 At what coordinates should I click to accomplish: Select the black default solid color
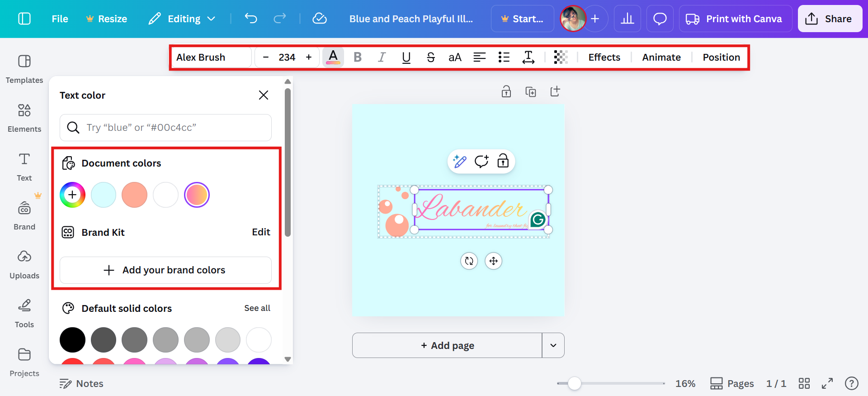click(x=72, y=340)
